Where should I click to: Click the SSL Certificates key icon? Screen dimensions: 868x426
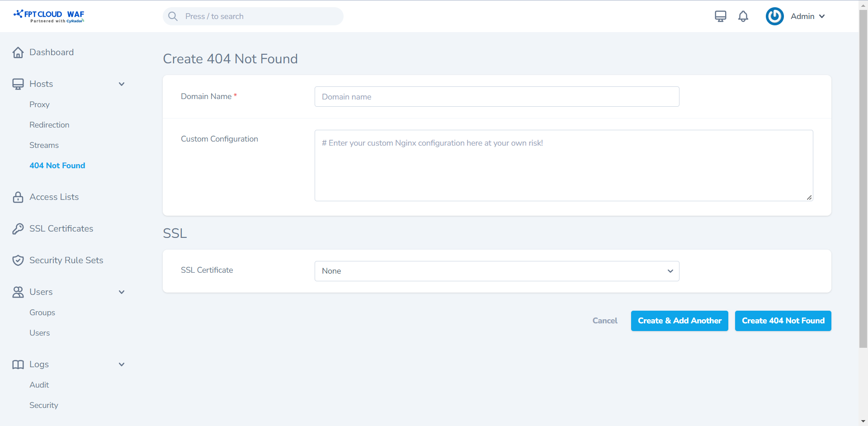[18, 229]
